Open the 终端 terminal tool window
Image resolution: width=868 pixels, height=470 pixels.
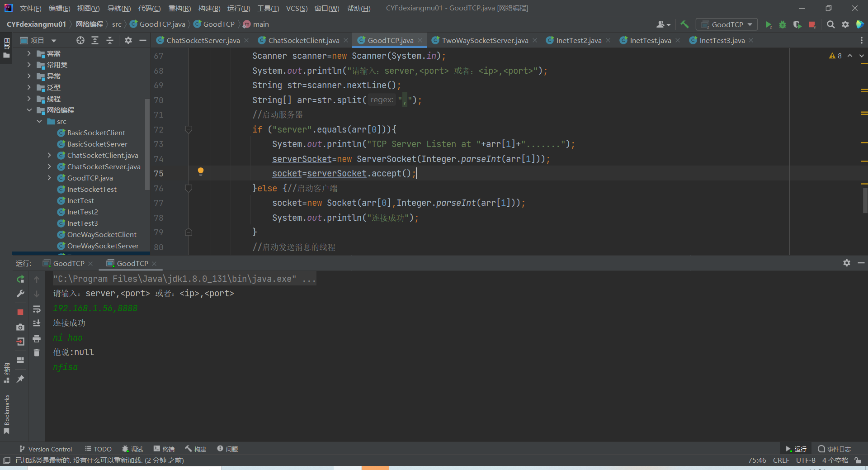point(164,449)
